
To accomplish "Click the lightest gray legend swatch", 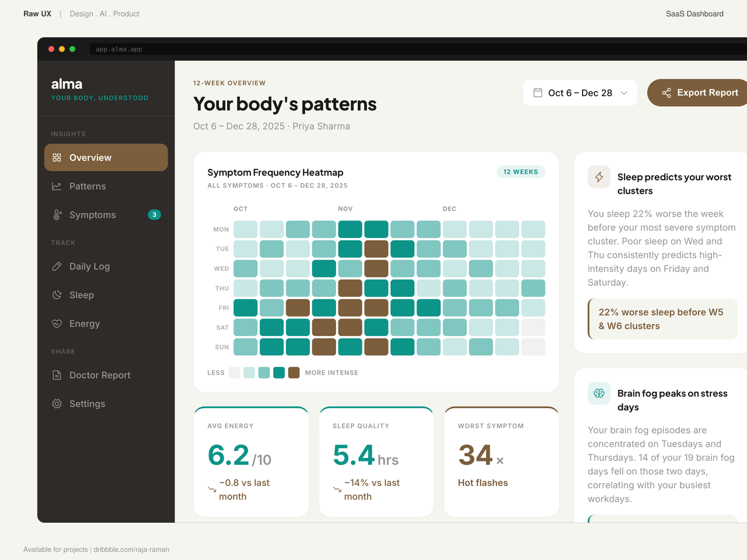I will click(234, 373).
